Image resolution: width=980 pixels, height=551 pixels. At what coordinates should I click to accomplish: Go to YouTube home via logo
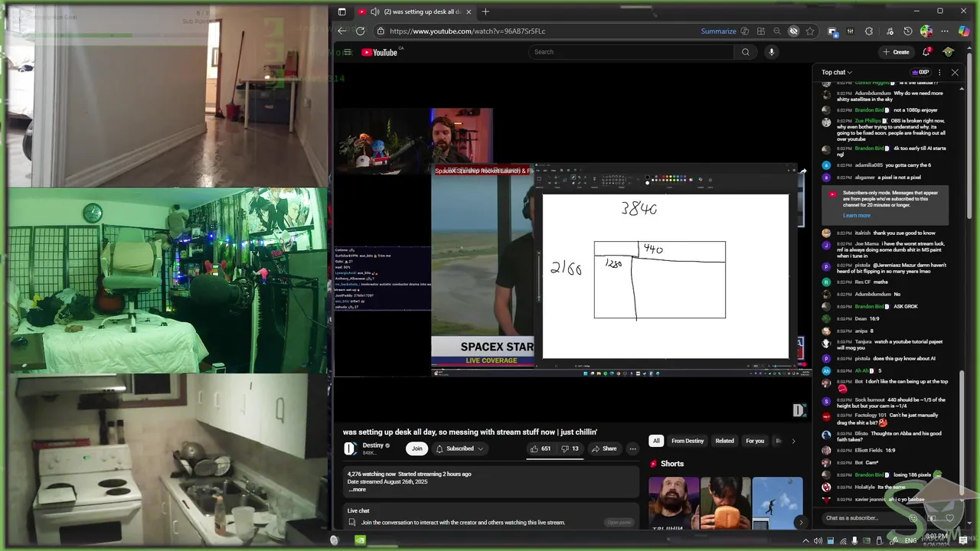pos(380,52)
